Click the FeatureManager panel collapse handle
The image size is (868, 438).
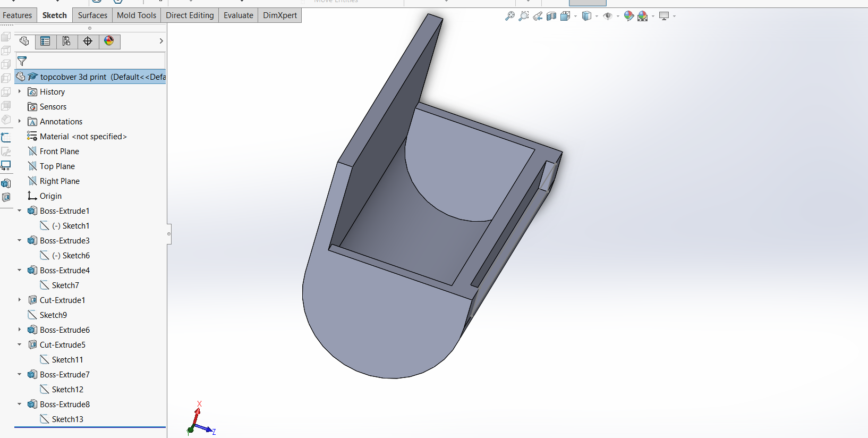pyautogui.click(x=169, y=233)
